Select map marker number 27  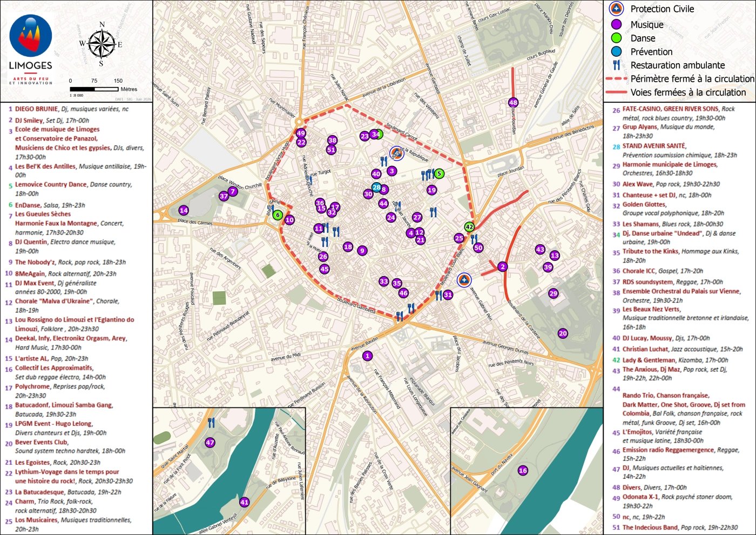pos(417,217)
